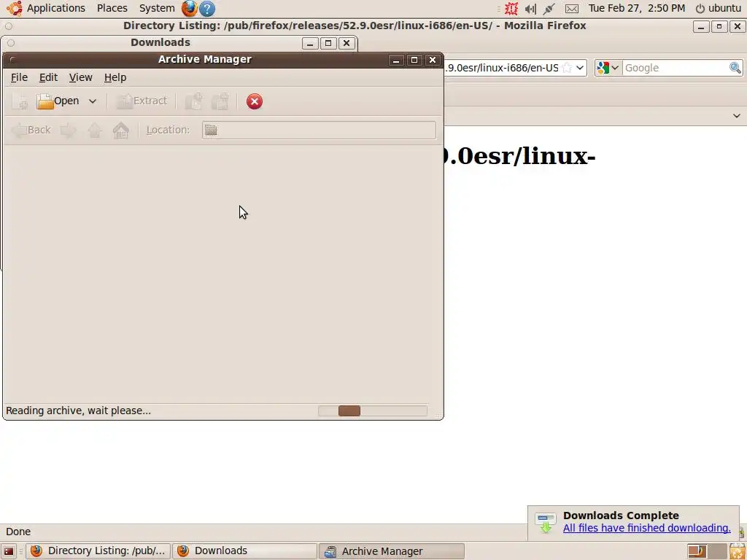Click the new archive icon in Archive Manager
747x560 pixels.
20,101
